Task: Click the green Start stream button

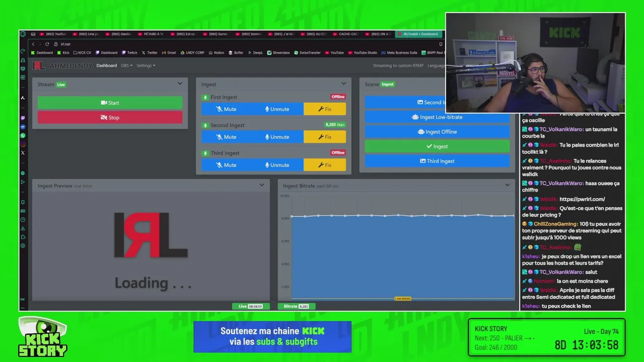Action: 110,103
